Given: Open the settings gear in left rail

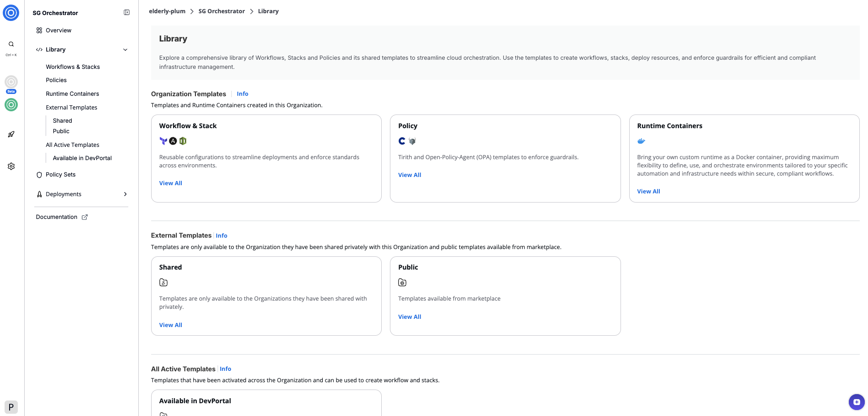Looking at the screenshot, I should point(11,166).
